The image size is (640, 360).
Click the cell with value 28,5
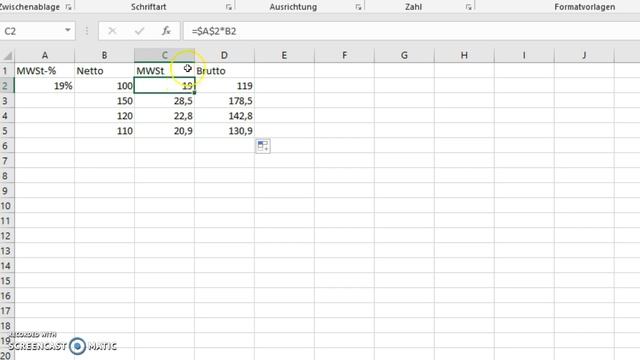pyautogui.click(x=164, y=101)
